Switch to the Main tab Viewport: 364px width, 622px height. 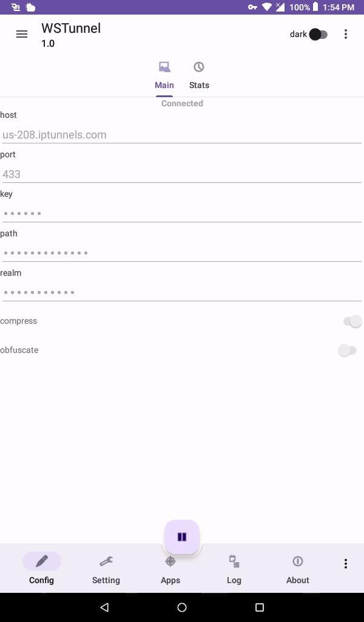coord(164,75)
